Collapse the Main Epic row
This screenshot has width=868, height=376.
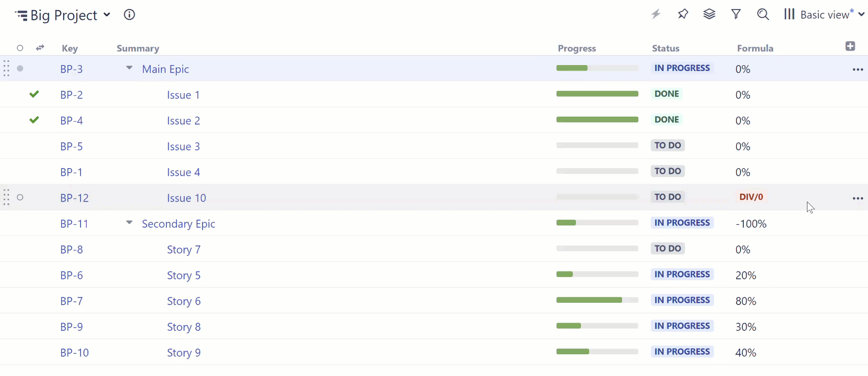(x=129, y=67)
